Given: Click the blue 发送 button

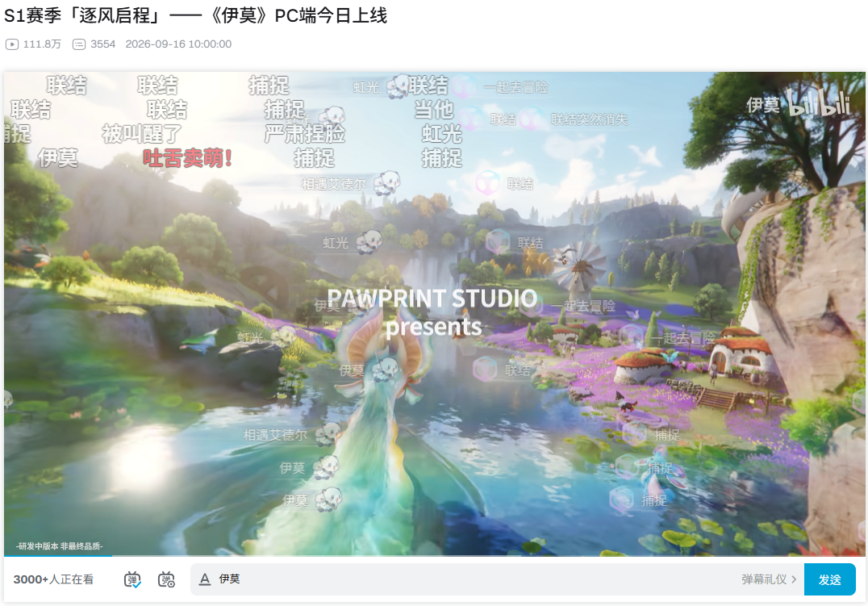Looking at the screenshot, I should 829,579.
